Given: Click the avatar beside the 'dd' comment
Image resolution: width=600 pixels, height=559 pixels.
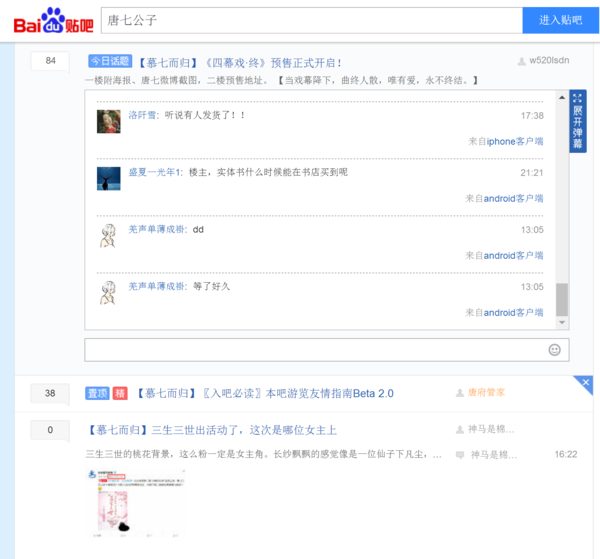Looking at the screenshot, I should pyautogui.click(x=109, y=235).
